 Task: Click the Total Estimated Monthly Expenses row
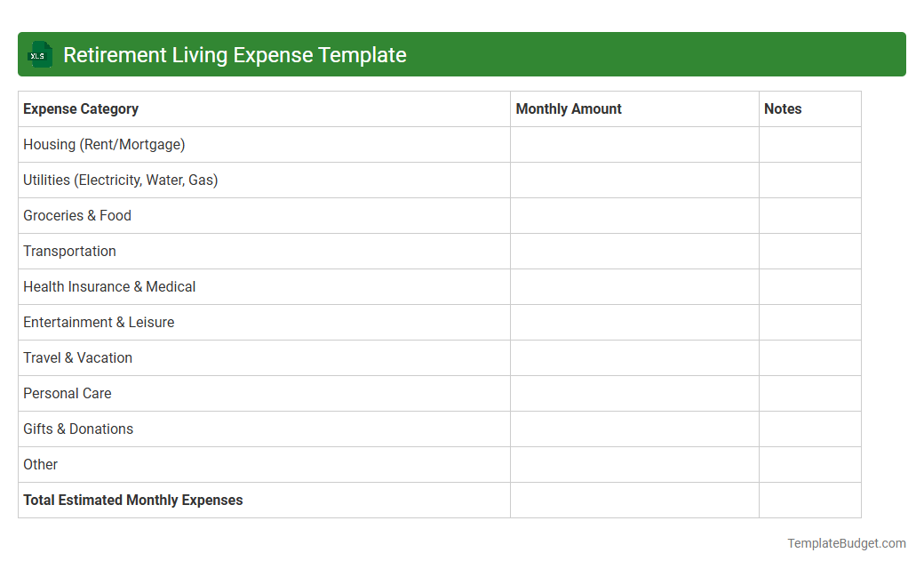pyautogui.click(x=132, y=500)
